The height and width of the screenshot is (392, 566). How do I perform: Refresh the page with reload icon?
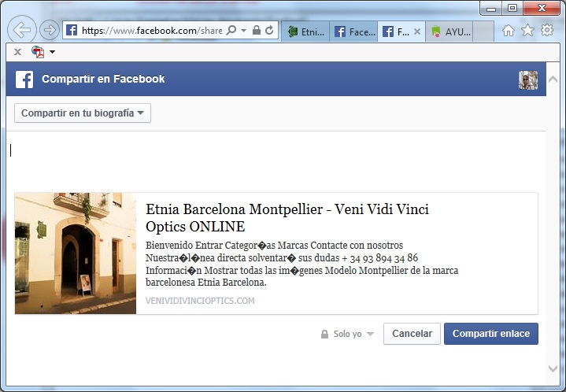click(x=269, y=30)
